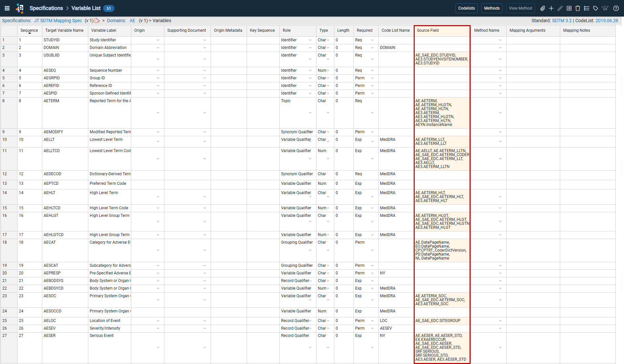This screenshot has height=364, width=624.
Task: Open the 2019.06.28 codelist link
Action: 607,20
